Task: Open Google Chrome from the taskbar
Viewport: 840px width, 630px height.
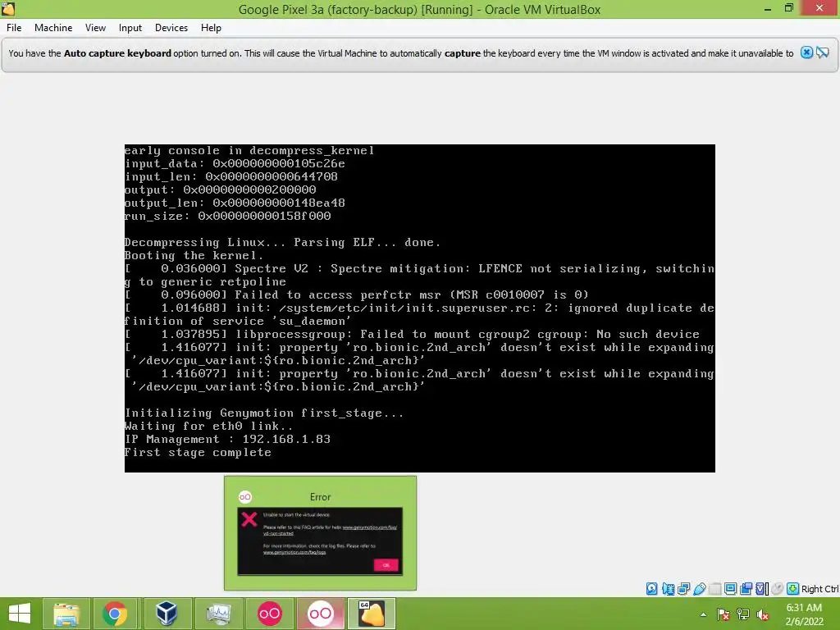Action: (116, 614)
